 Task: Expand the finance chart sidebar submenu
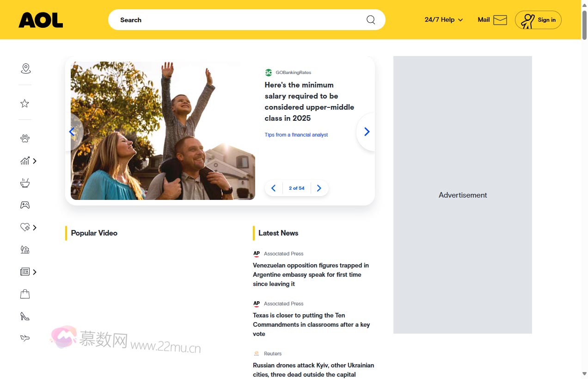point(35,161)
